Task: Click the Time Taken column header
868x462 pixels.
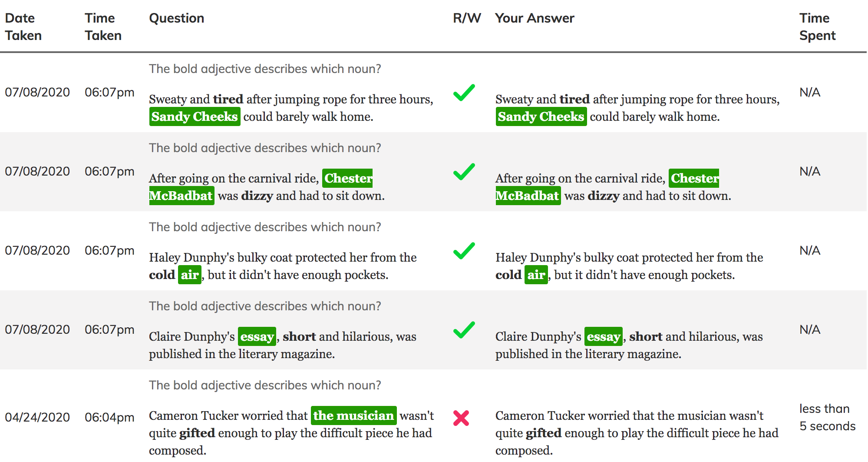Action: click(x=103, y=27)
